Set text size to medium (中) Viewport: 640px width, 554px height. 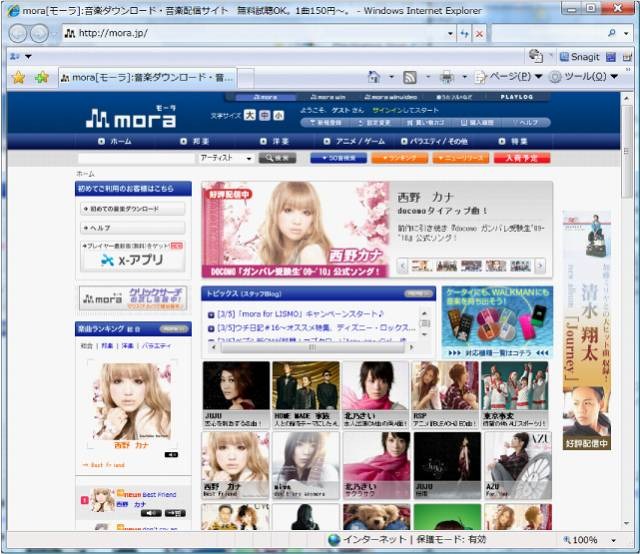(264, 116)
